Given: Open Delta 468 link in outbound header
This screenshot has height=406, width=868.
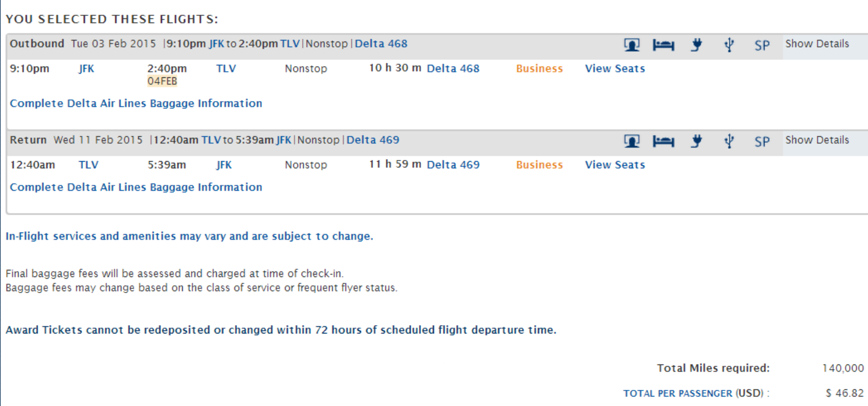Looking at the screenshot, I should [381, 44].
